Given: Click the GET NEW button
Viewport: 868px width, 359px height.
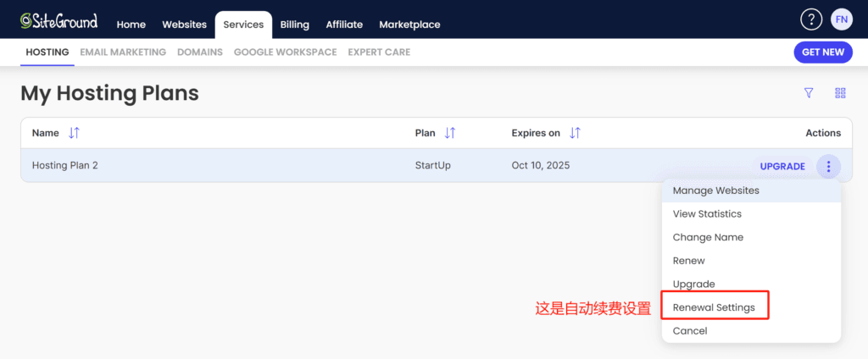Looking at the screenshot, I should point(822,52).
